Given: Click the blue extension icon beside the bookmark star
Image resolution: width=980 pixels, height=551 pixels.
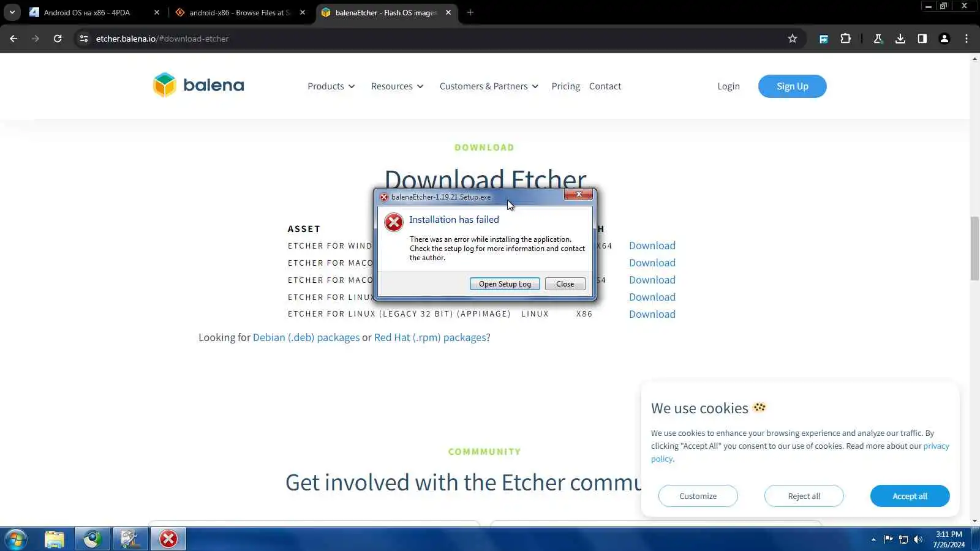Looking at the screenshot, I should pyautogui.click(x=824, y=39).
